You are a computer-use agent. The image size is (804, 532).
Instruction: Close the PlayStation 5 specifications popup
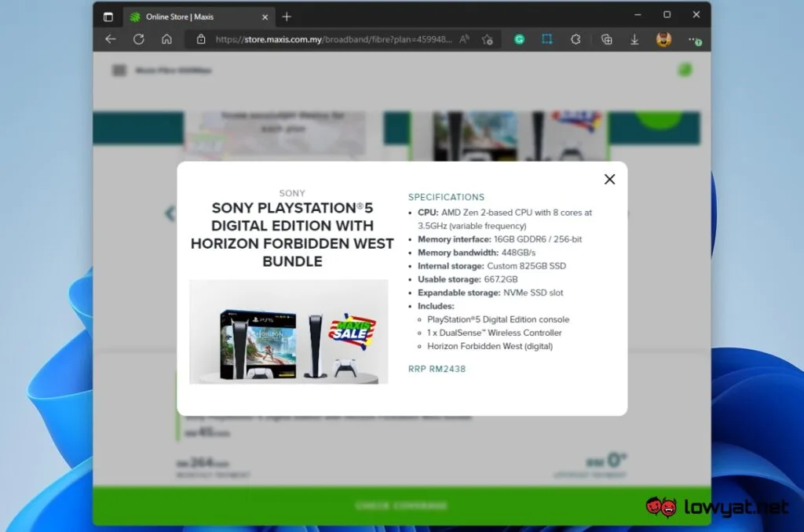609,179
